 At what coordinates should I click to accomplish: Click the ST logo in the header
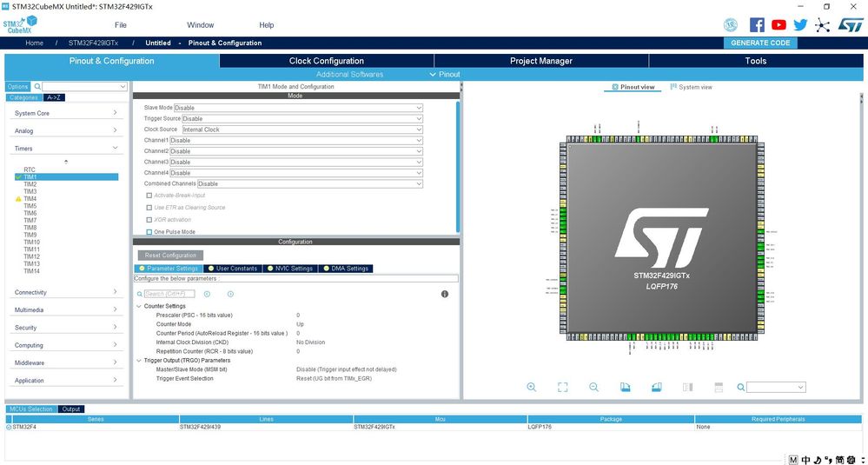[851, 25]
